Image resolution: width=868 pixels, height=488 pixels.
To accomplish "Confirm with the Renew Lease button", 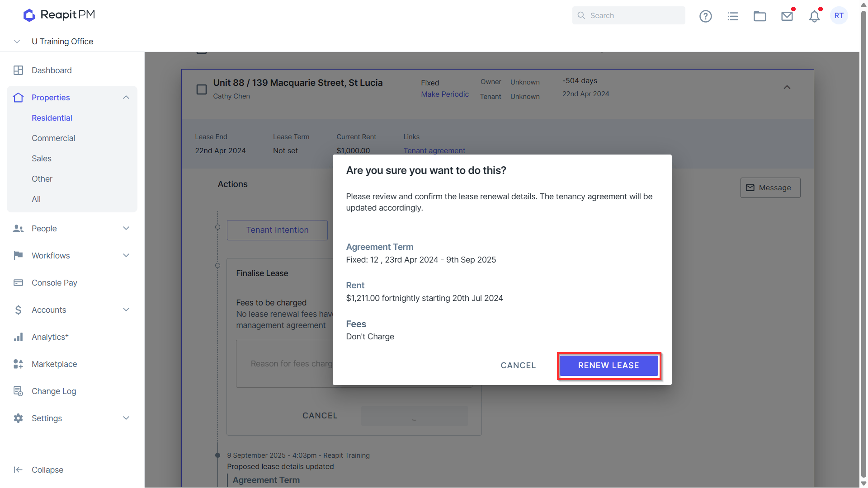I will (x=609, y=365).
